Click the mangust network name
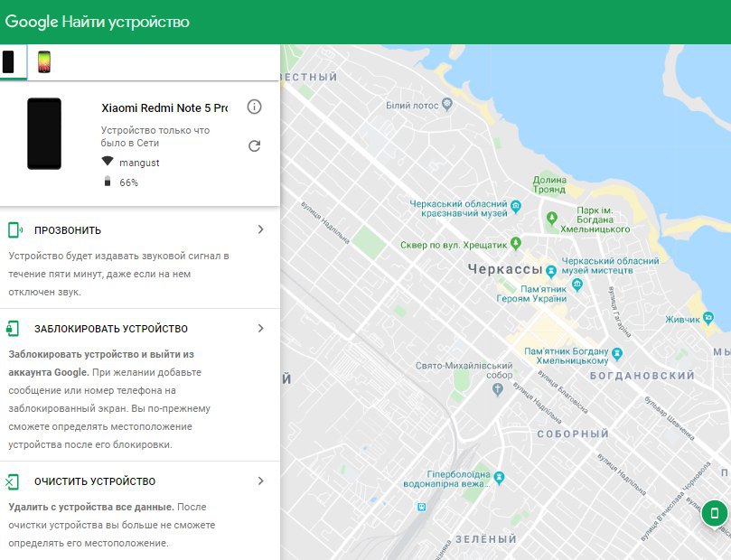The width and height of the screenshot is (731, 560). click(x=139, y=163)
